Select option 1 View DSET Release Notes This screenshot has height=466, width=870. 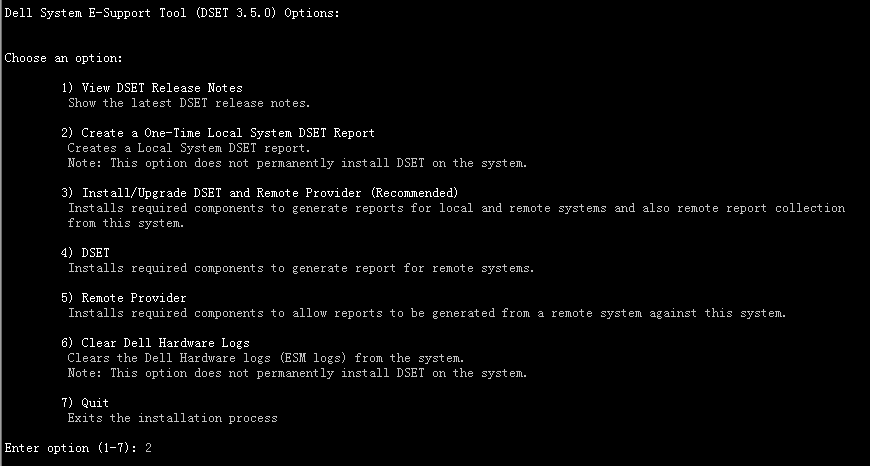pos(152,88)
